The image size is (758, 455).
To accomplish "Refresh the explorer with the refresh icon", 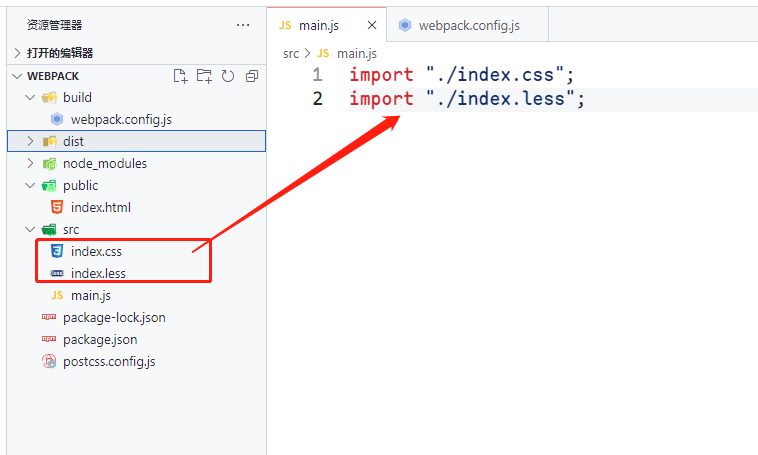I will click(x=228, y=76).
